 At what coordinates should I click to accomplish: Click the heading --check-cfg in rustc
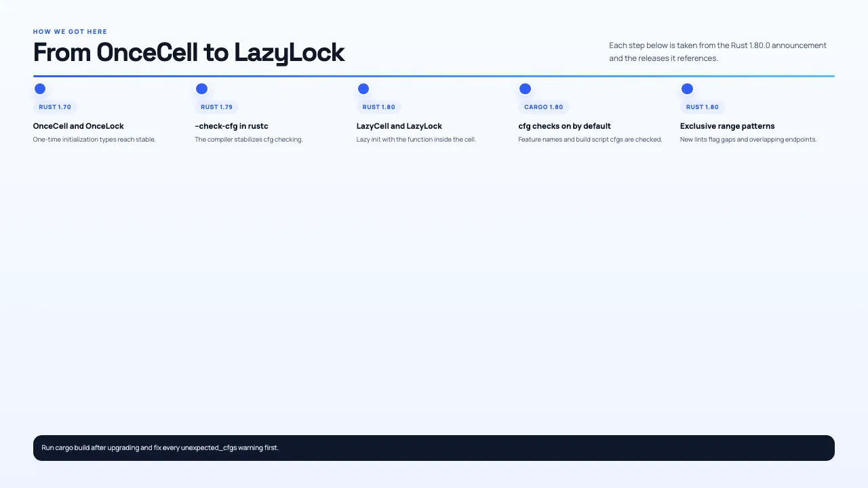tap(232, 126)
